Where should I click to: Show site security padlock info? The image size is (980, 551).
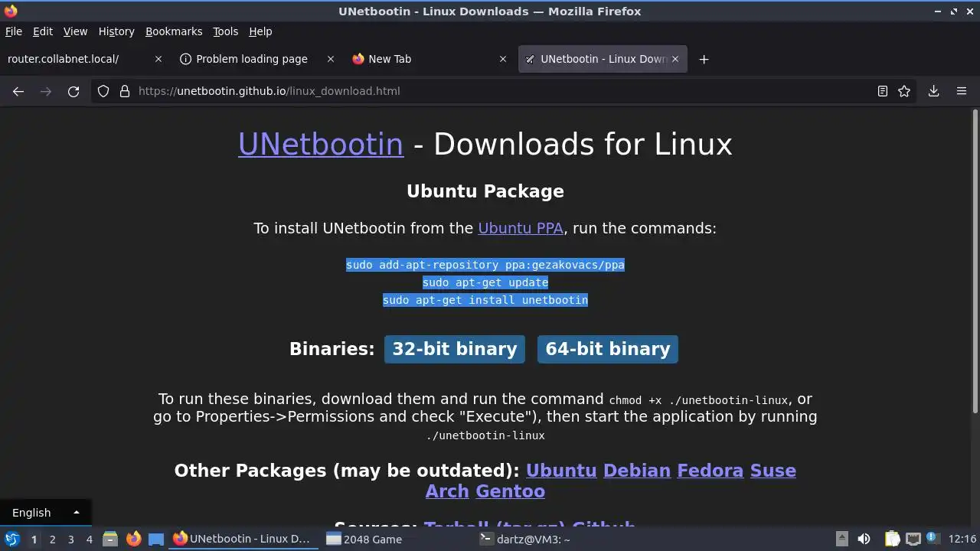[x=125, y=91]
